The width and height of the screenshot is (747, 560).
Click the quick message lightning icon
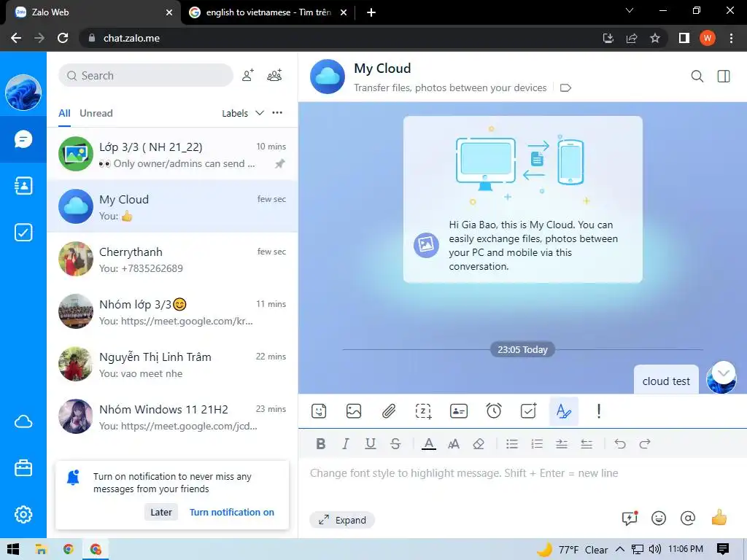click(x=630, y=518)
